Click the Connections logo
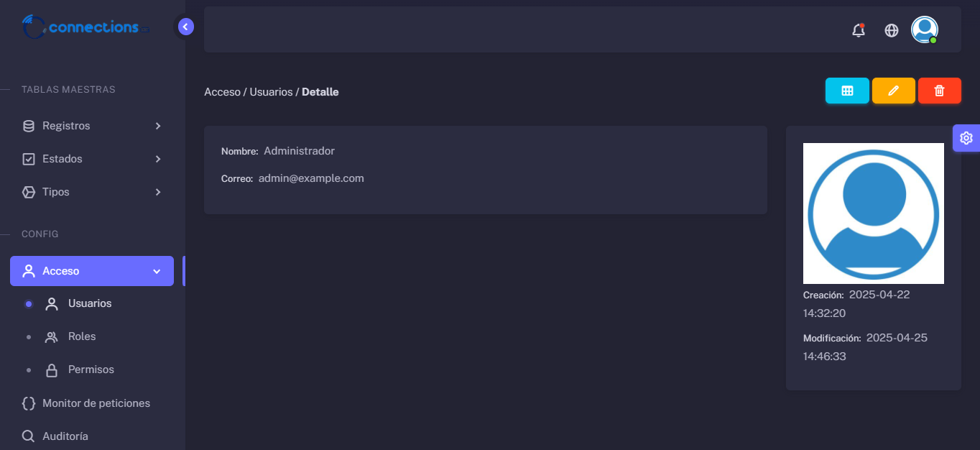 click(x=85, y=27)
